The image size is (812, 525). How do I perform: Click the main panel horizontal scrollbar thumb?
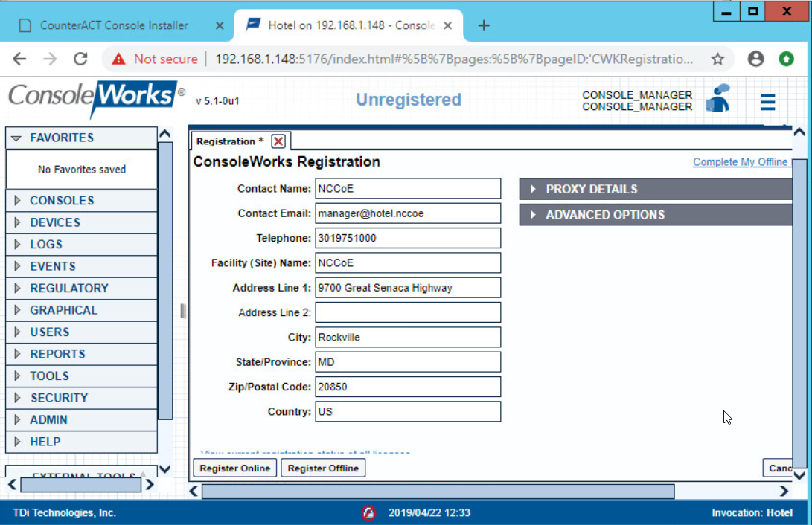coord(438,491)
